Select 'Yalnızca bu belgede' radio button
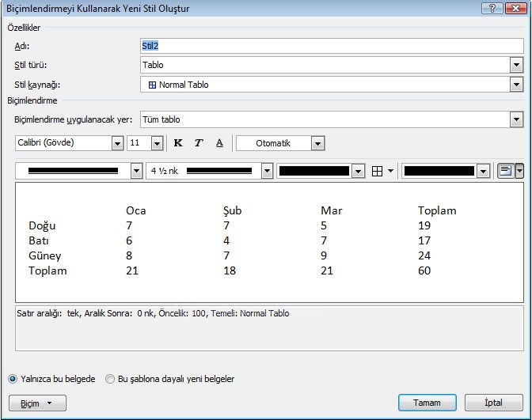The height and width of the screenshot is (420, 532). pos(13,379)
